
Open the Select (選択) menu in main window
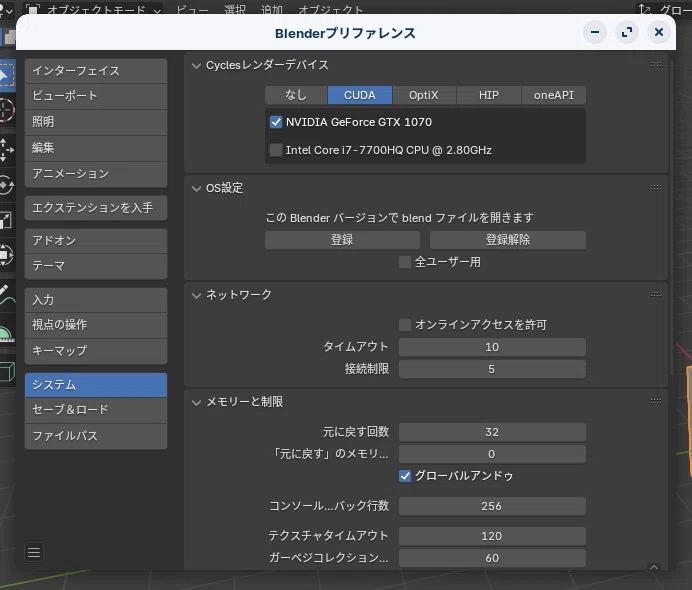(234, 10)
